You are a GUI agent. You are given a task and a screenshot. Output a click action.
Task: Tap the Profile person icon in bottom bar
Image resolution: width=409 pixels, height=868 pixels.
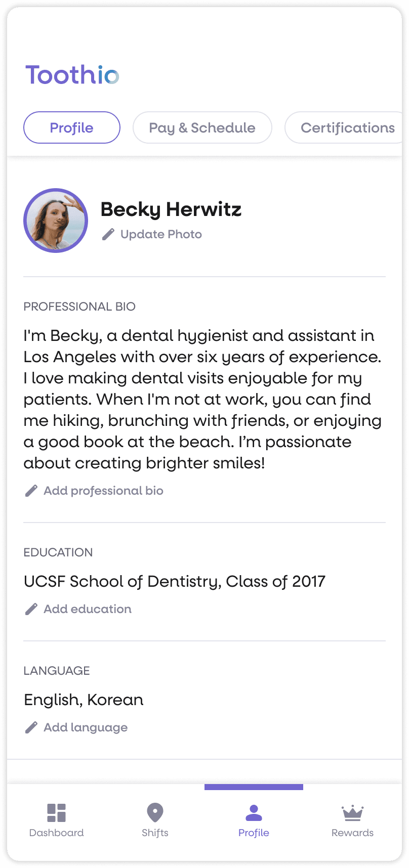pos(254,812)
